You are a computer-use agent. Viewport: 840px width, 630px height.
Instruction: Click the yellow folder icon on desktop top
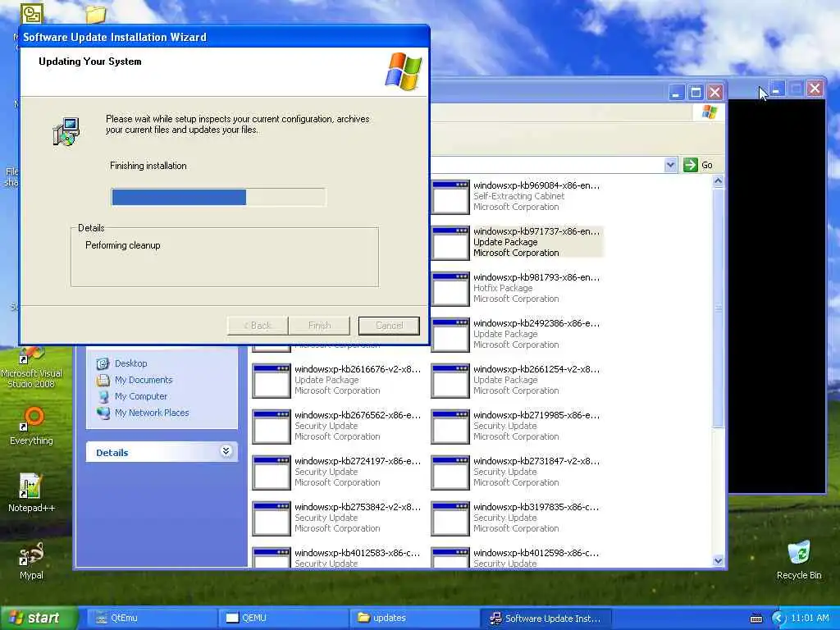pyautogui.click(x=95, y=15)
